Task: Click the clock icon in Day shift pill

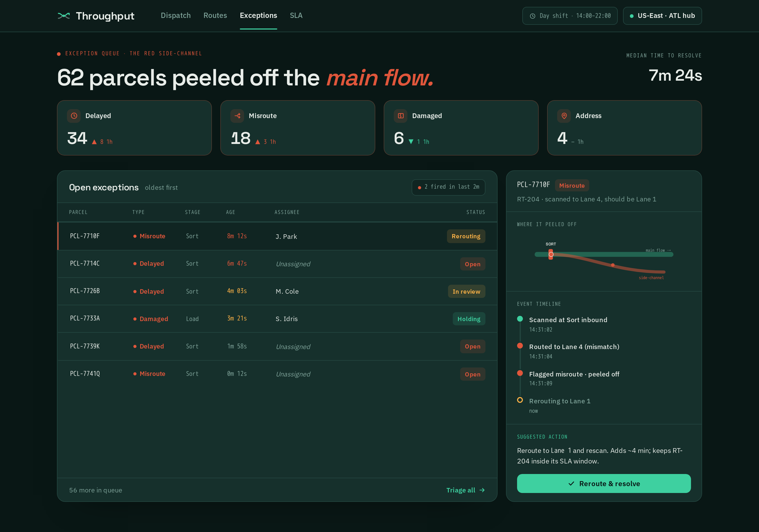Action: (x=533, y=16)
